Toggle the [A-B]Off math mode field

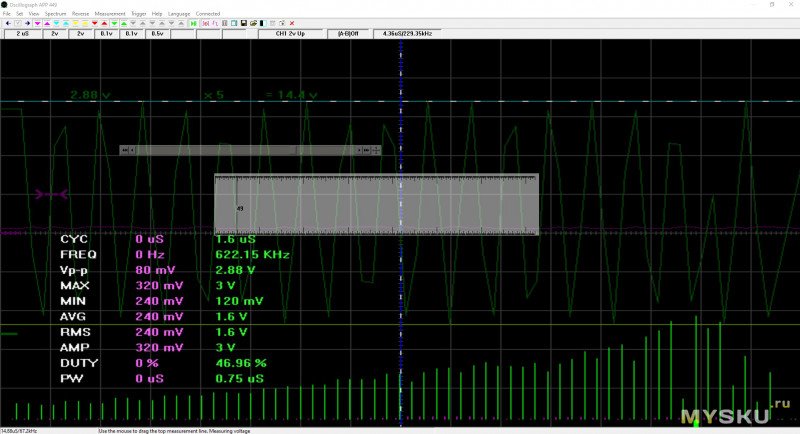point(348,33)
